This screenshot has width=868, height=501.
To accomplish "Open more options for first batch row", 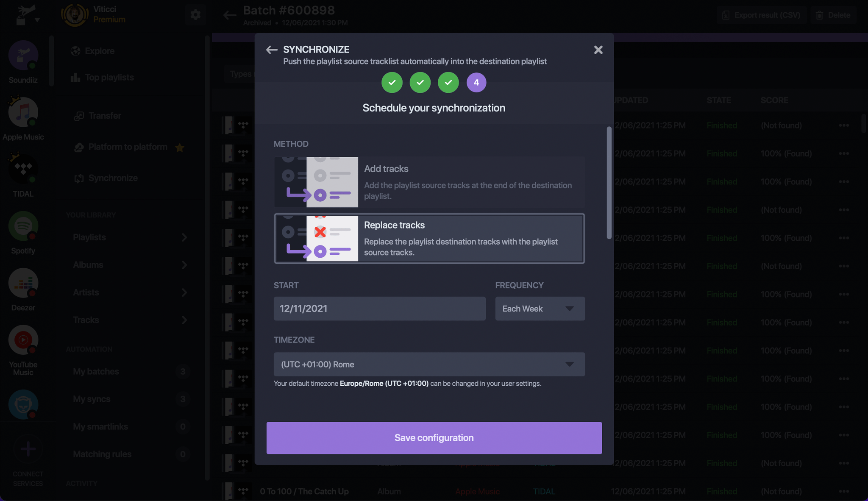I will pos(843,125).
